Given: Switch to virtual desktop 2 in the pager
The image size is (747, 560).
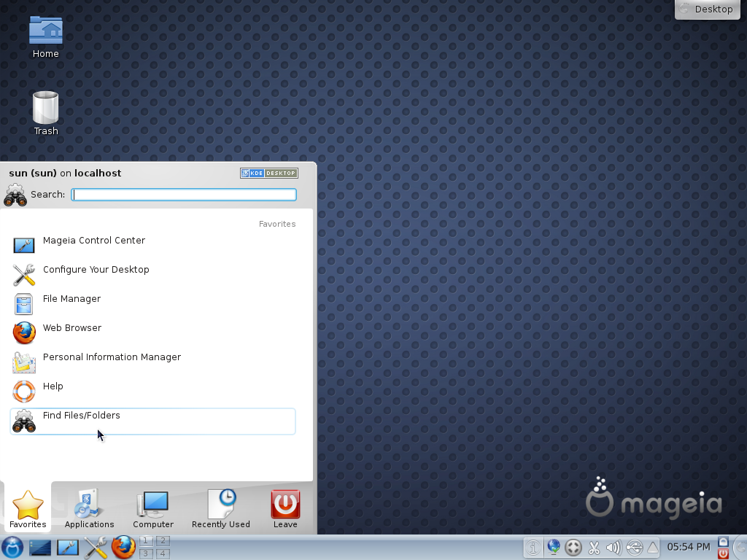Looking at the screenshot, I should click(163, 541).
